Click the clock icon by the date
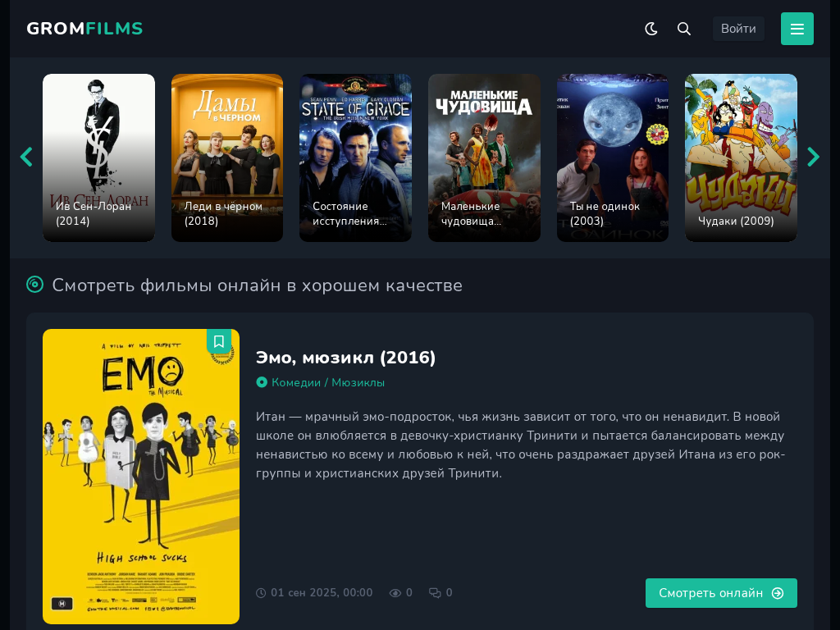840x630 pixels. (261, 593)
